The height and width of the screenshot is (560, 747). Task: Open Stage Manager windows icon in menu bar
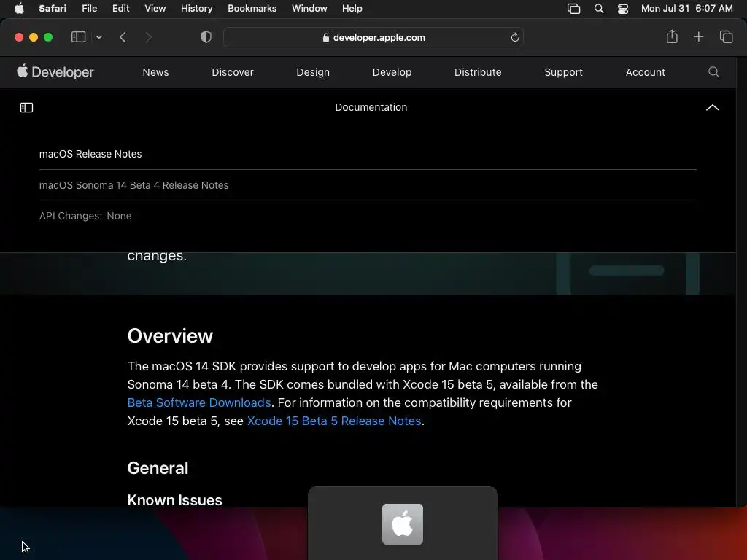[573, 9]
